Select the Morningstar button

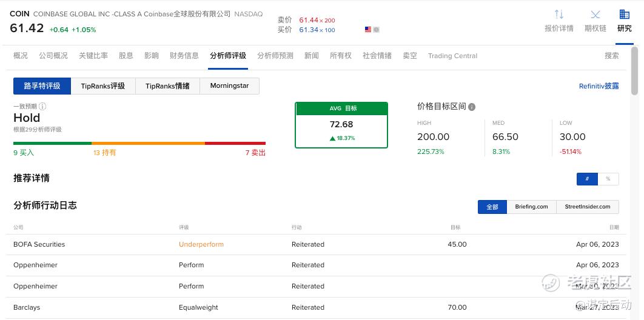230,86
